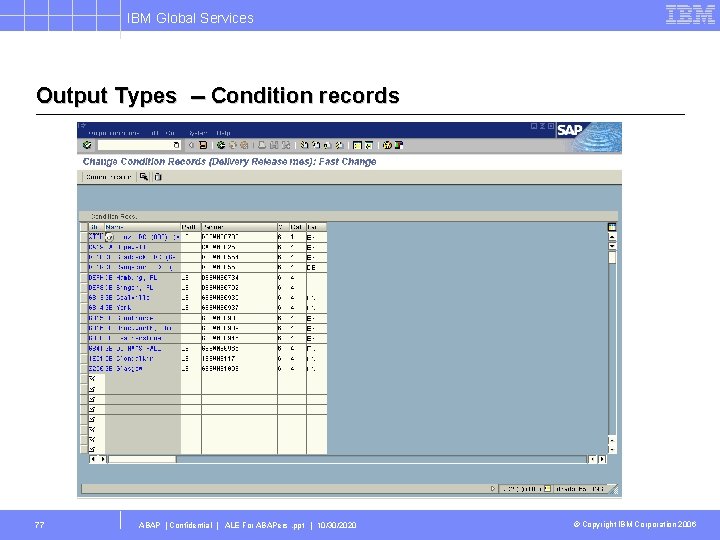Click the partner cell '1EEMHE117'
The image size is (720, 540).
(239, 359)
